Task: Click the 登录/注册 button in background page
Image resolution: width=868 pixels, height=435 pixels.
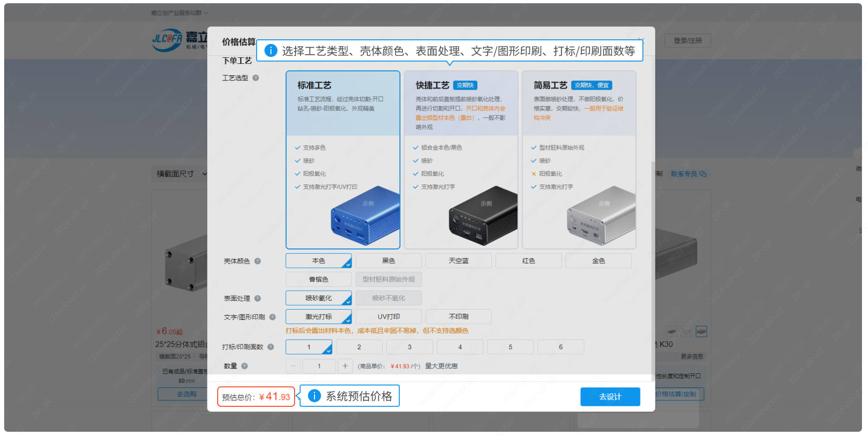Action: pyautogui.click(x=687, y=41)
